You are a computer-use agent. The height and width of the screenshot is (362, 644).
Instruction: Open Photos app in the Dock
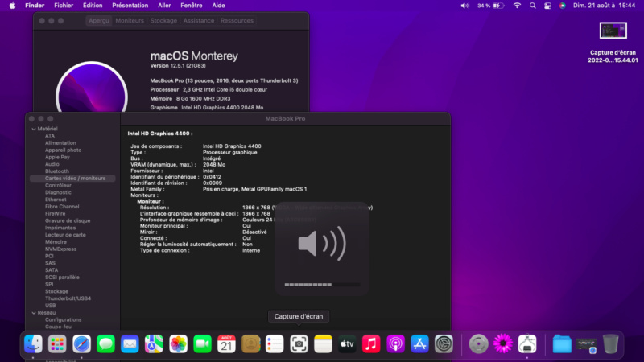coord(178,344)
